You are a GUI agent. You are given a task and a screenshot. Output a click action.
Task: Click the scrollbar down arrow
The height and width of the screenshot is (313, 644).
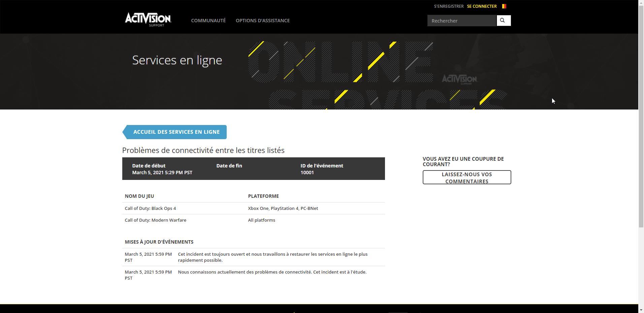[641, 310]
